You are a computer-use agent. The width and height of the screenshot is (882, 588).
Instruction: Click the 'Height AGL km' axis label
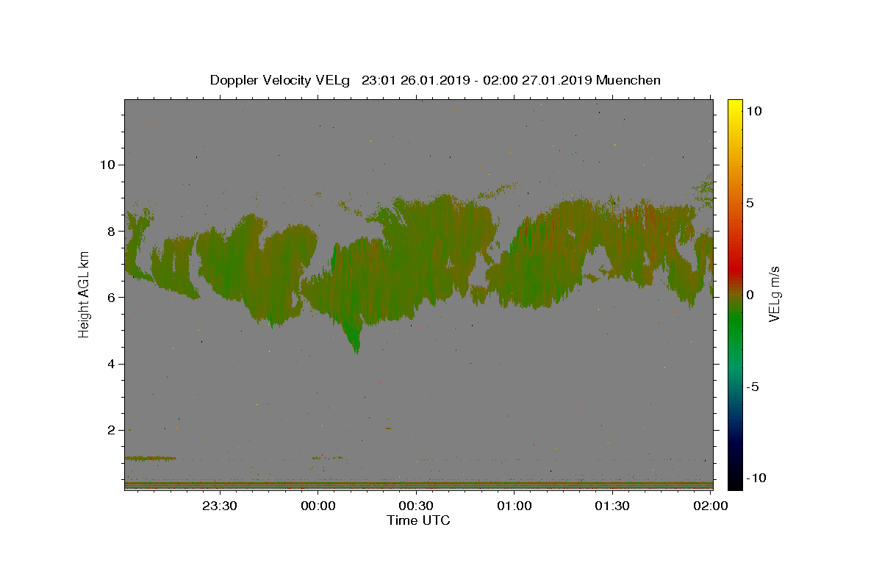(x=84, y=295)
